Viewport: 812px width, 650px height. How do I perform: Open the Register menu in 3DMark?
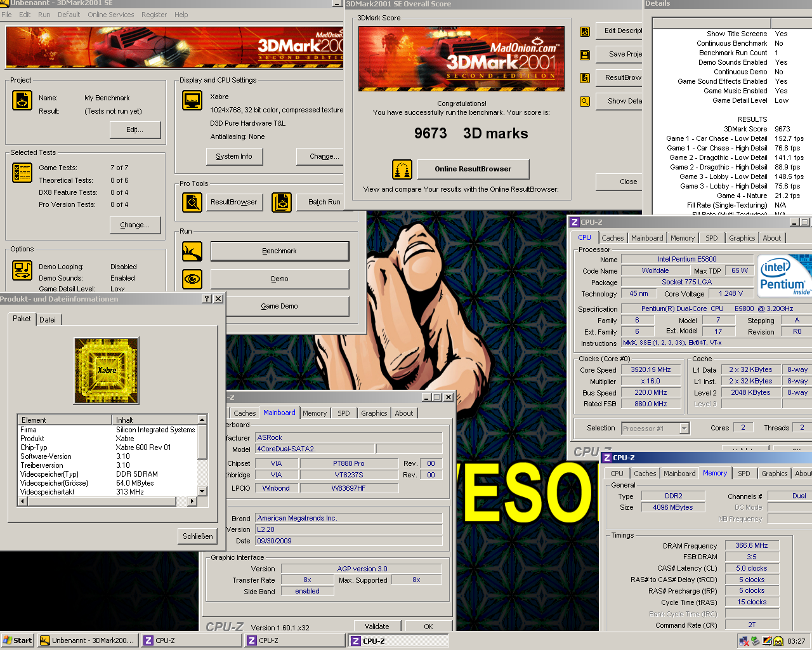(154, 15)
